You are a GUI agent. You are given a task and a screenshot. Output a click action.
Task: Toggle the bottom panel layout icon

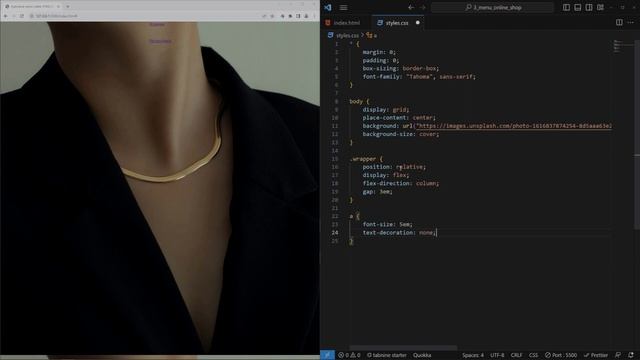point(578,7)
